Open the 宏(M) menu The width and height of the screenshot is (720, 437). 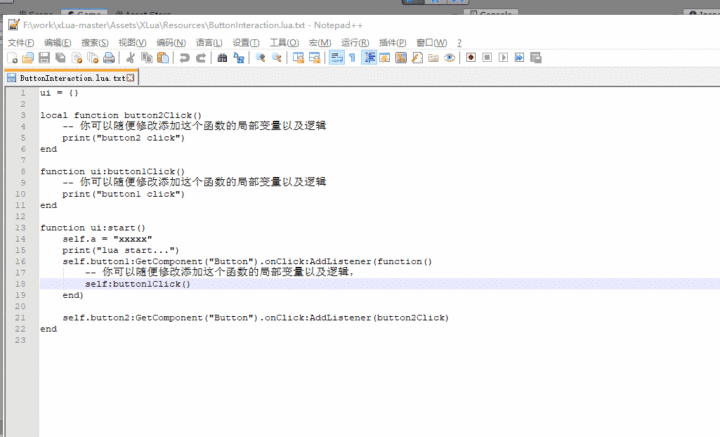click(x=320, y=43)
